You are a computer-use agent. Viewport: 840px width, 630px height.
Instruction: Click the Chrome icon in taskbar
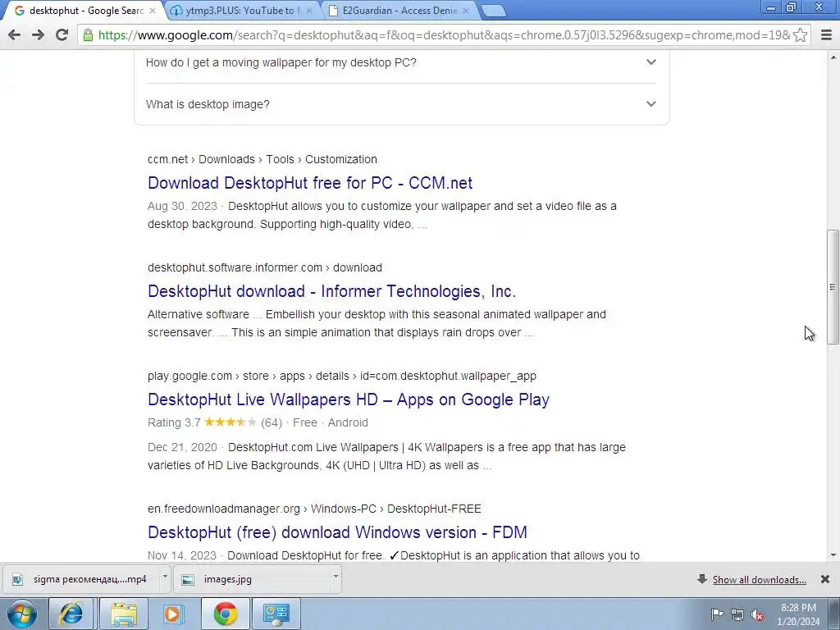(x=226, y=614)
